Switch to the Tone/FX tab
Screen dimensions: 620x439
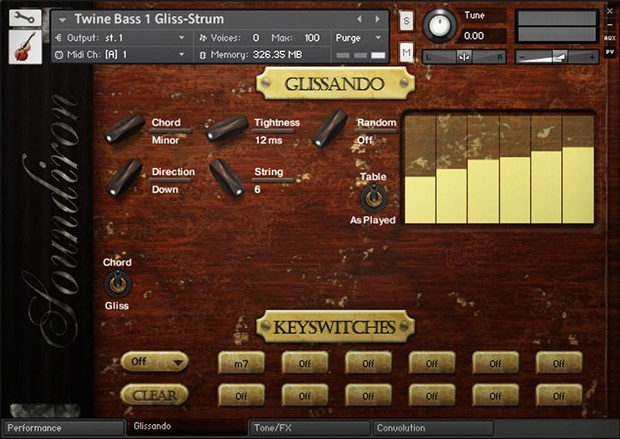point(310,428)
